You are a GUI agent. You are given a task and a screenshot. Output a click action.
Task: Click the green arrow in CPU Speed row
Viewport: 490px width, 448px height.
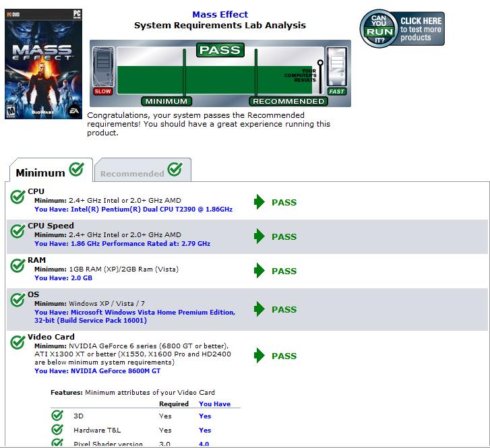pyautogui.click(x=259, y=236)
